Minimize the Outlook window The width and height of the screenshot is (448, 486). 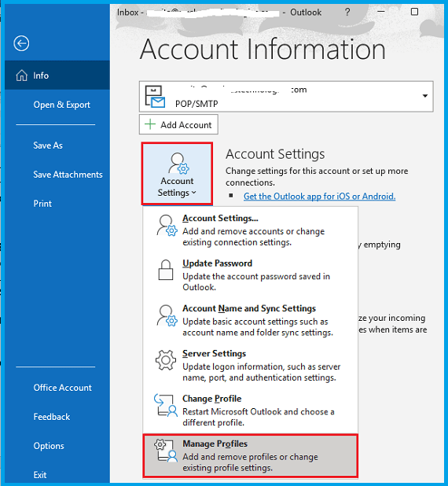tap(381, 12)
